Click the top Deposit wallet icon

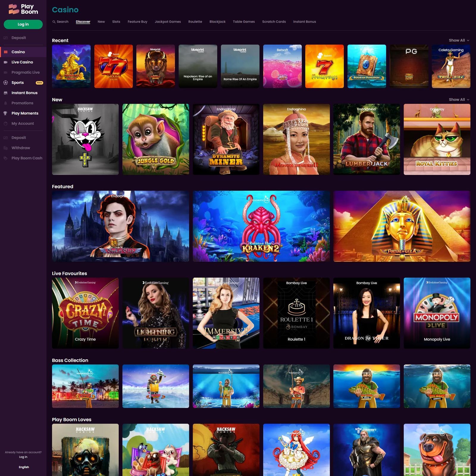tap(6, 38)
